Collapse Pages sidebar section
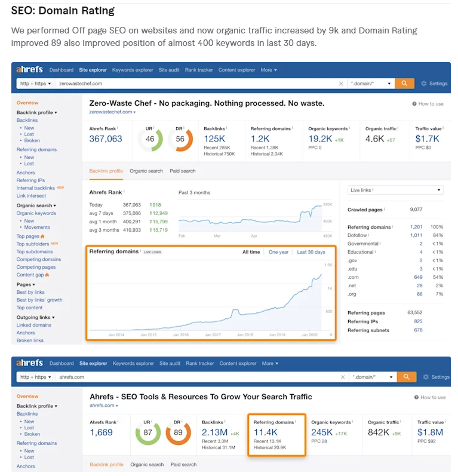 coord(26,284)
